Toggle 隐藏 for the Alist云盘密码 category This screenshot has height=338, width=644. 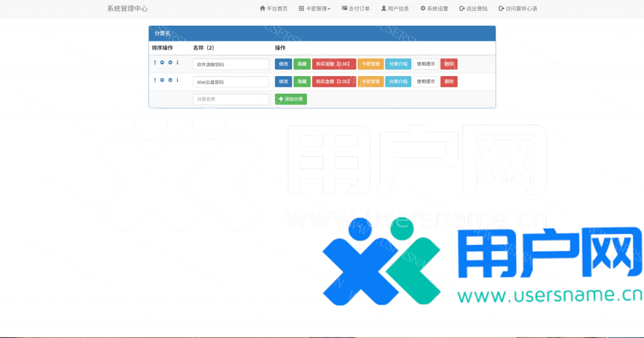point(302,82)
